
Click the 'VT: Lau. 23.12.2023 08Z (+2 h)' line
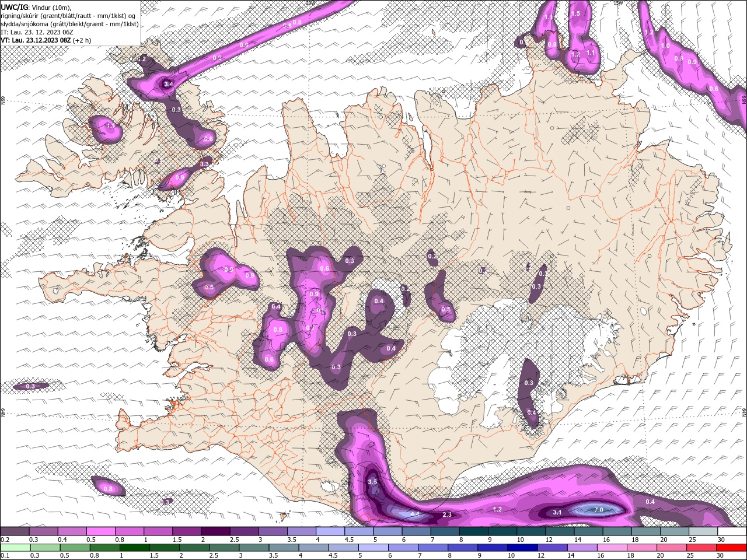[x=46, y=40]
